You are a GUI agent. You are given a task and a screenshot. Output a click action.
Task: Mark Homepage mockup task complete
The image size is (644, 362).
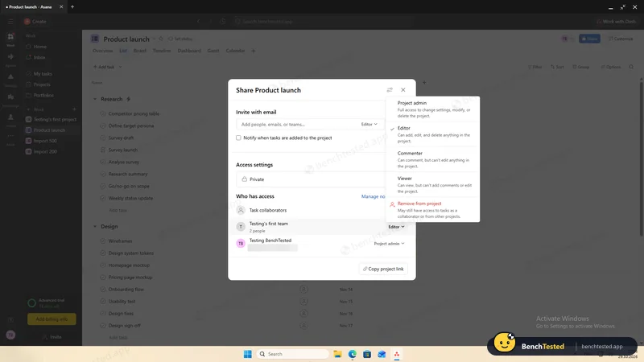(x=103, y=265)
